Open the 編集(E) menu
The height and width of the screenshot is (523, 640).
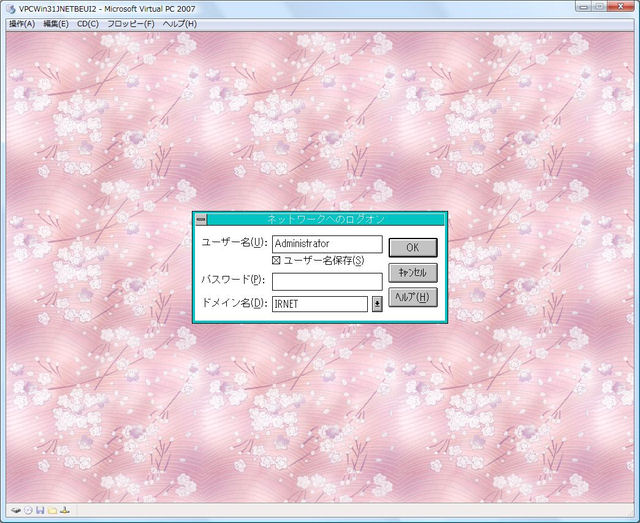[x=56, y=24]
